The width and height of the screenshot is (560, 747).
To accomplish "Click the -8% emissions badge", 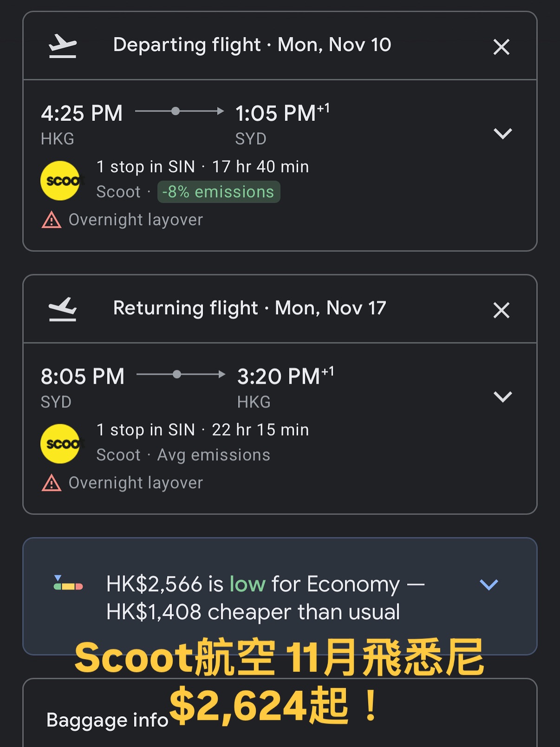I will point(219,192).
